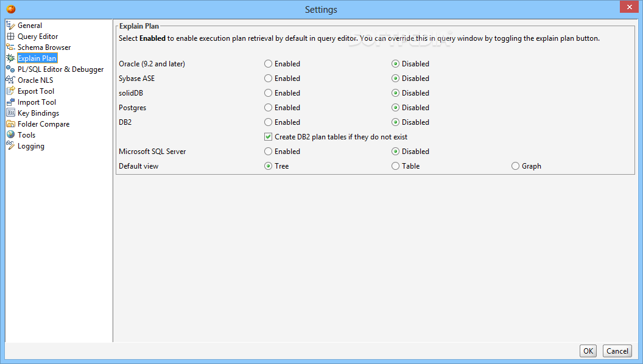
Task: Open Export Tool settings
Action: (x=36, y=91)
